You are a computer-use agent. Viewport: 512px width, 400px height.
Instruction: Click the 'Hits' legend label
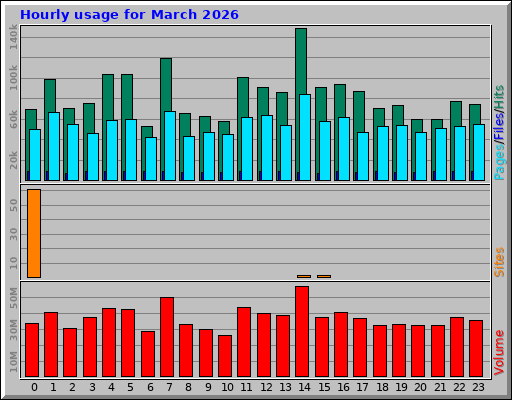pos(499,97)
